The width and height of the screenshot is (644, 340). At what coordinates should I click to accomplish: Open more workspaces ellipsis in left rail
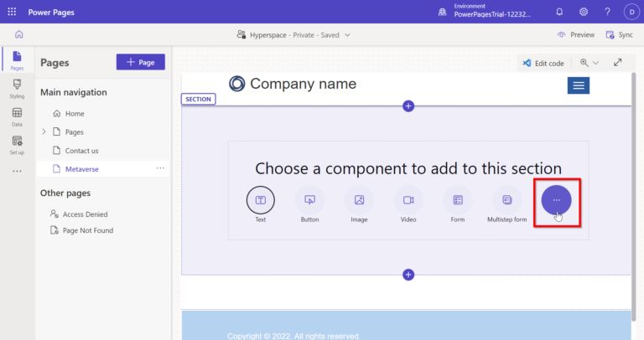point(17,171)
